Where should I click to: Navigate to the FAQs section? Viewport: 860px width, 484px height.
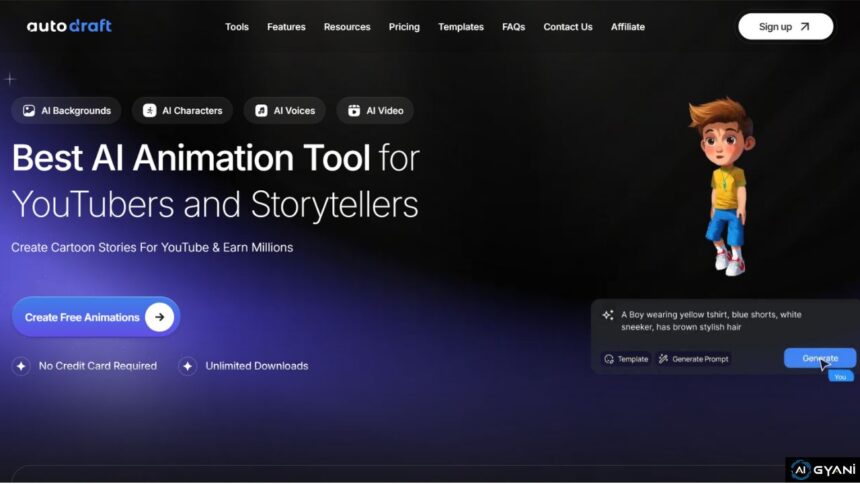click(513, 27)
